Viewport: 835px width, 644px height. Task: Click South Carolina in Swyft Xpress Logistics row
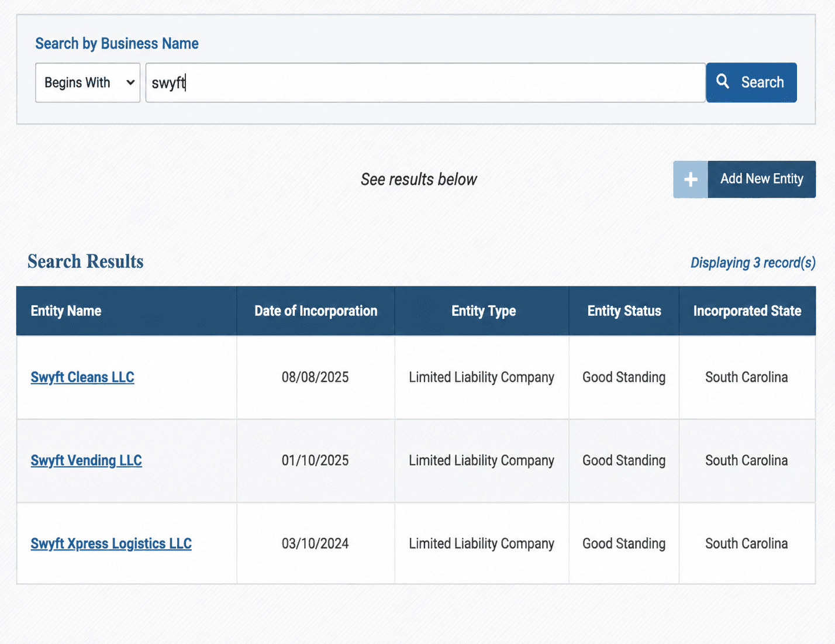click(x=747, y=543)
